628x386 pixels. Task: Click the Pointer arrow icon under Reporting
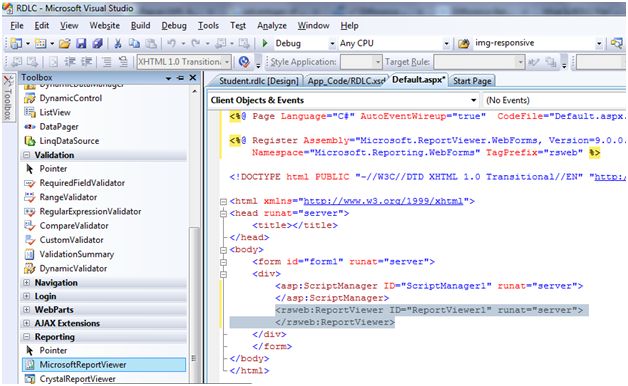coord(30,350)
